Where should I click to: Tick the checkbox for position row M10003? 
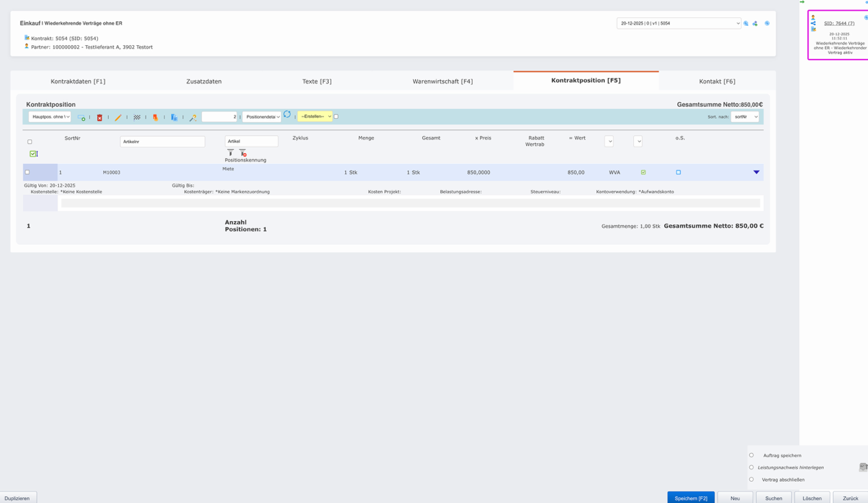click(x=27, y=172)
